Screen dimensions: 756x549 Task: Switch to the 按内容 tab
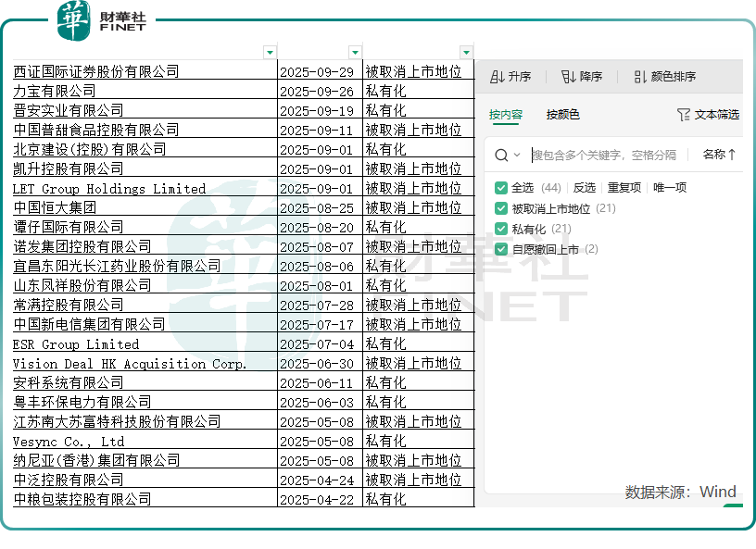[x=506, y=115]
